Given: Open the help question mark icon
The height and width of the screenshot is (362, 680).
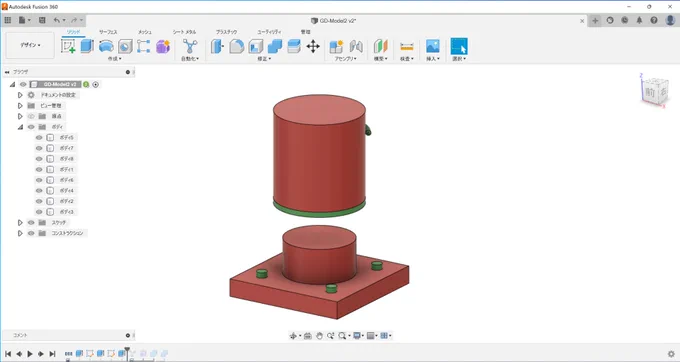Looking at the screenshot, I should coord(654,20).
